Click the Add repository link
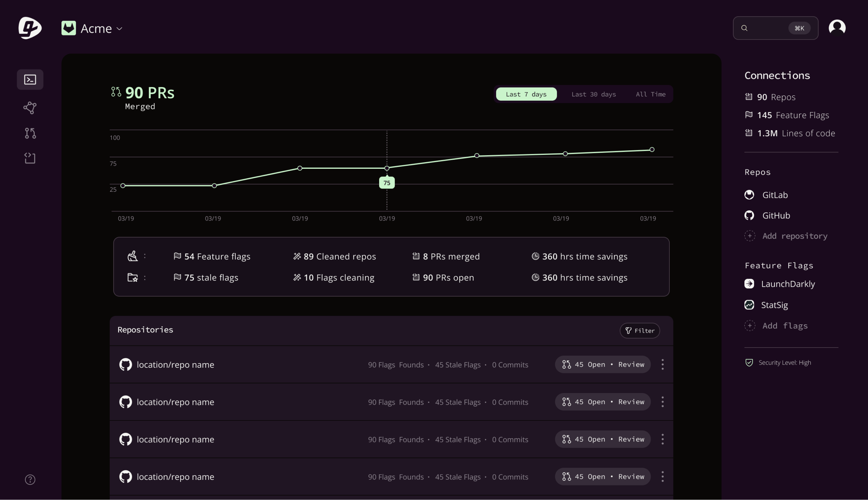Viewport: 868px width, 500px height. 795,236
